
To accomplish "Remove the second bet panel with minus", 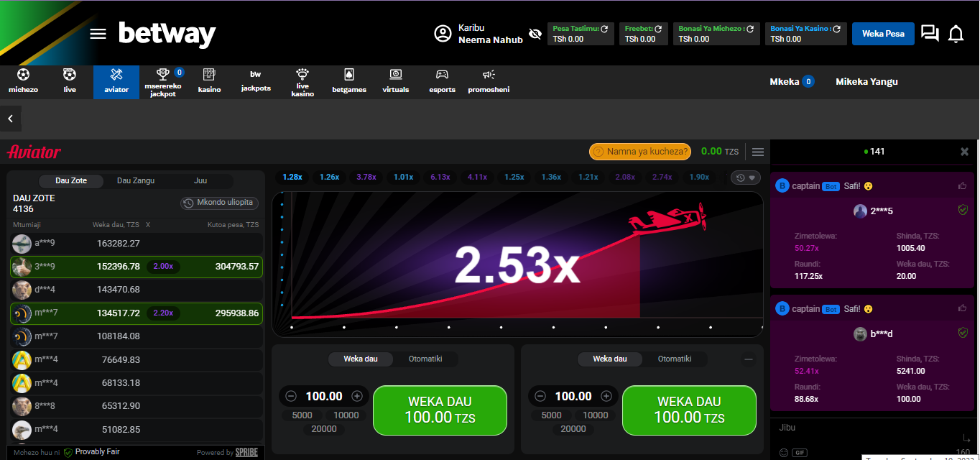I will 749,359.
